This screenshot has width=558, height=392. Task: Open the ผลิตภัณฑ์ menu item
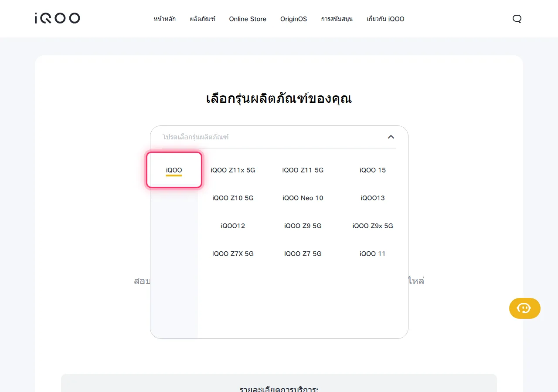click(x=203, y=19)
